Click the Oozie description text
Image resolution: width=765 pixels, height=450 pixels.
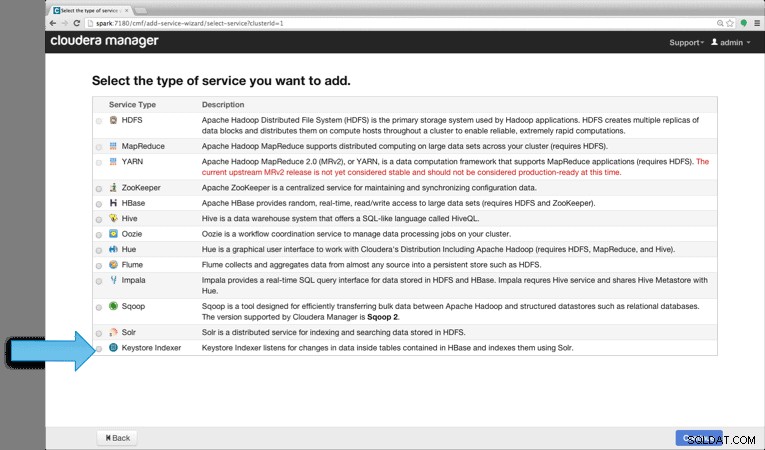(356, 234)
